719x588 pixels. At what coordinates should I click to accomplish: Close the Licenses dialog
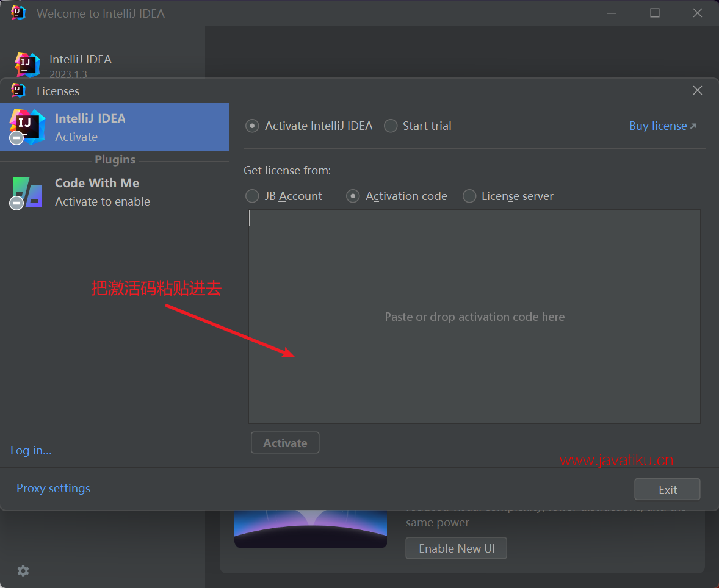[698, 90]
